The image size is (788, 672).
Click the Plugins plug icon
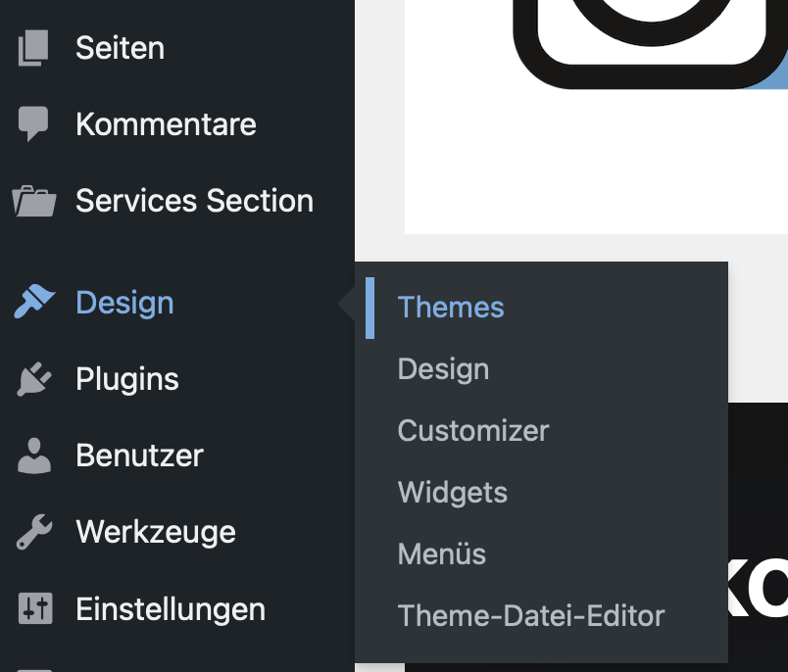pos(33,379)
